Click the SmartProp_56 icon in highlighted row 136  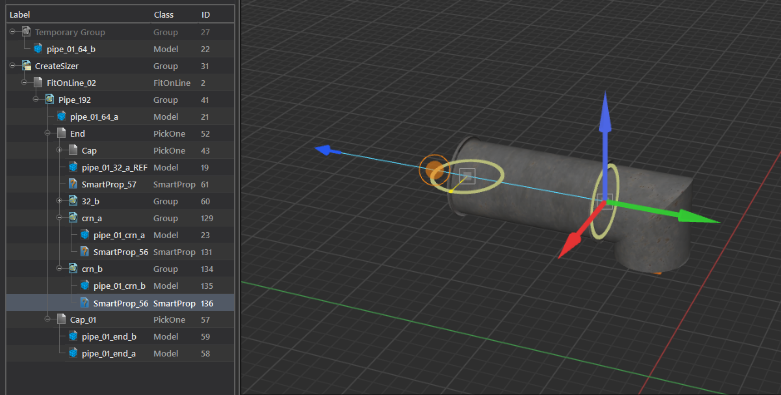click(x=85, y=303)
